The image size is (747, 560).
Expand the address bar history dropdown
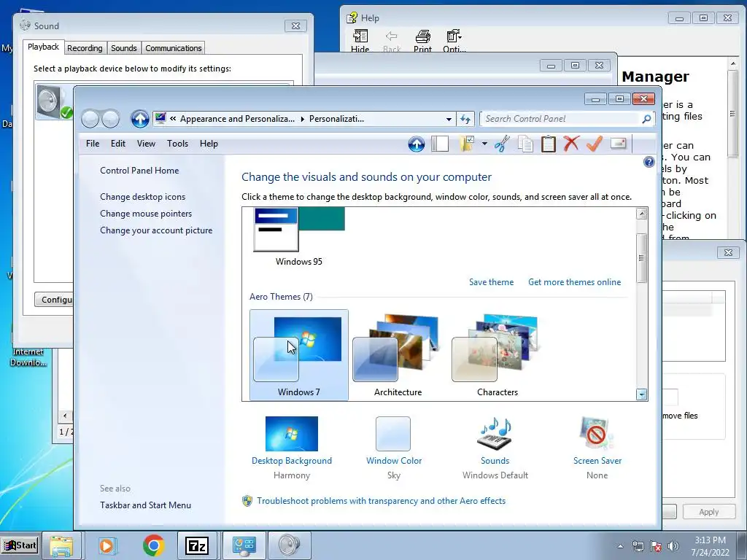pos(449,119)
